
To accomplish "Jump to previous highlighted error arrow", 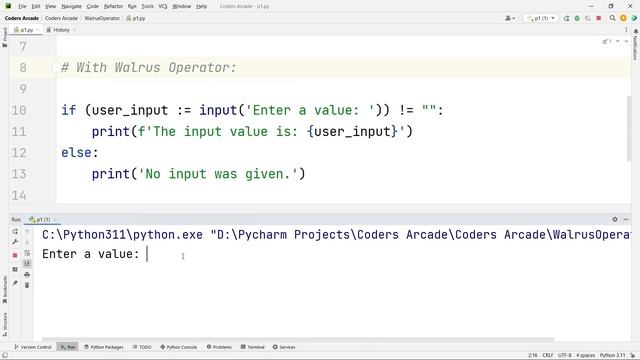I will pyautogui.click(x=618, y=41).
